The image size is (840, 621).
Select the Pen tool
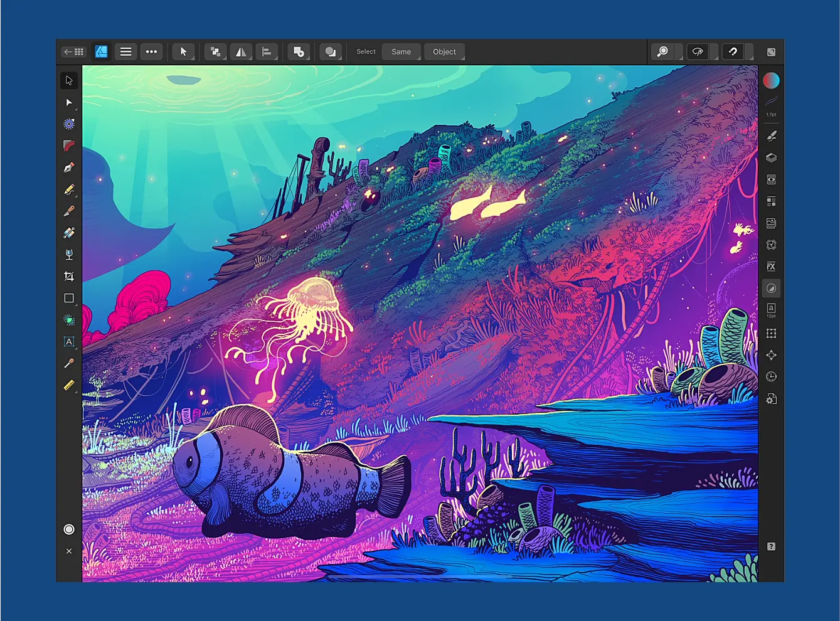[69, 167]
